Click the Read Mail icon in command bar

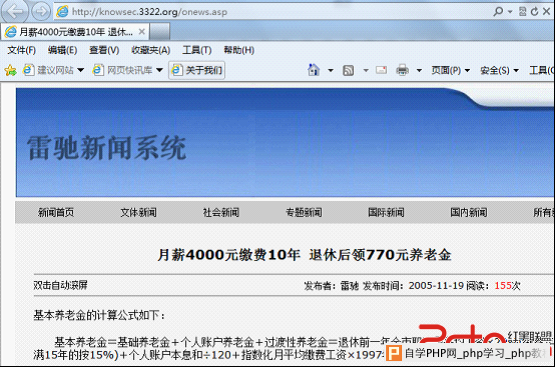point(381,70)
